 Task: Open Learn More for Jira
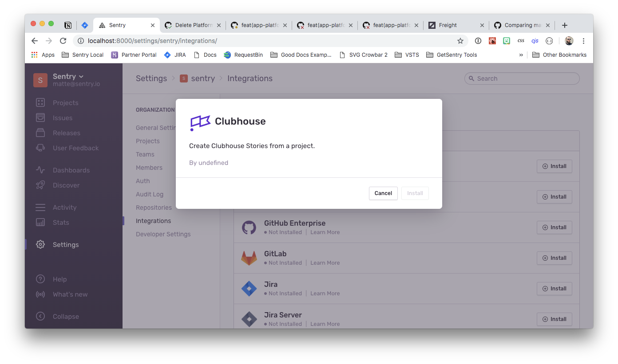point(325,294)
